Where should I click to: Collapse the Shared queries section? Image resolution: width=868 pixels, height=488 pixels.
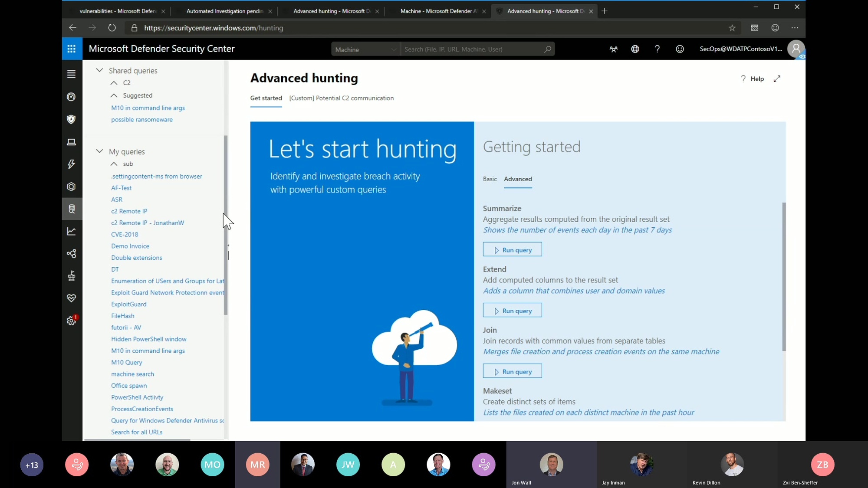[x=99, y=70]
